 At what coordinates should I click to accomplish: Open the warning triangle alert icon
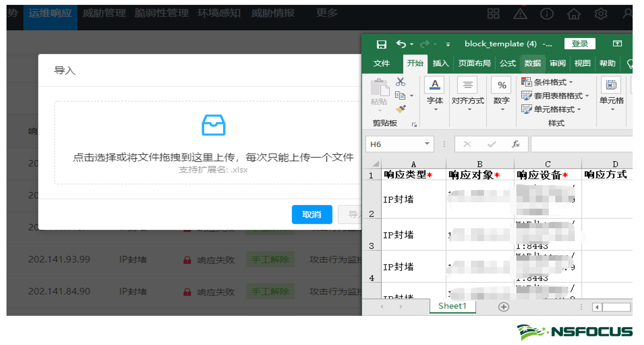click(520, 14)
